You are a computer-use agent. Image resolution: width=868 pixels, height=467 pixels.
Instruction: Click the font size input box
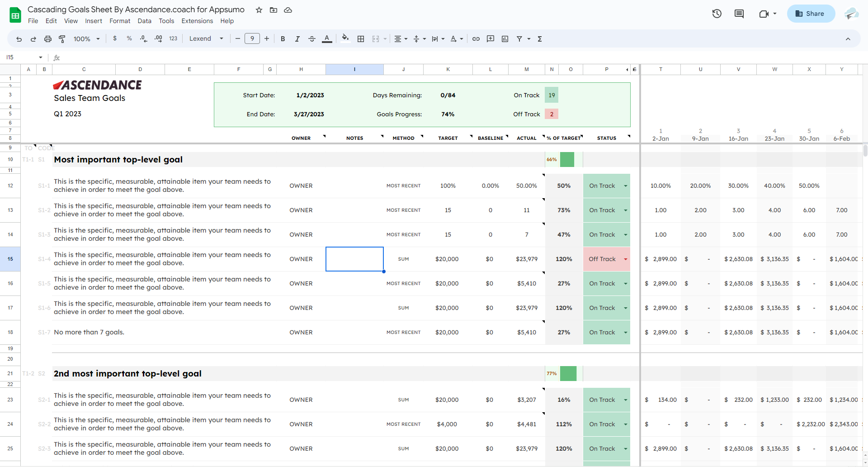[x=252, y=39]
